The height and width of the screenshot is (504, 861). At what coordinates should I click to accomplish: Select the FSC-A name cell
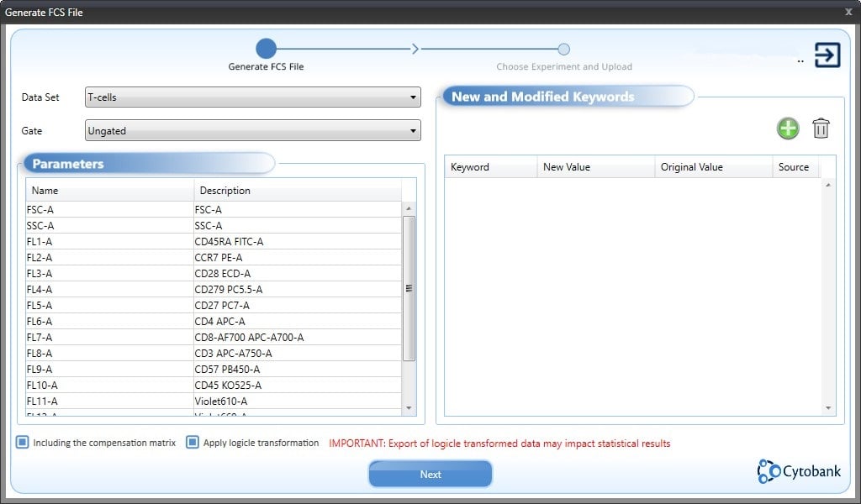click(109, 209)
